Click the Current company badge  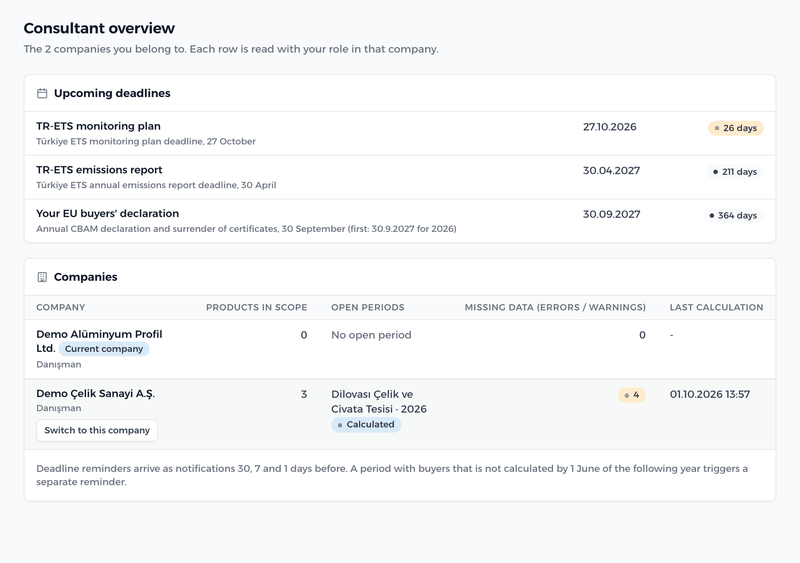coord(104,349)
